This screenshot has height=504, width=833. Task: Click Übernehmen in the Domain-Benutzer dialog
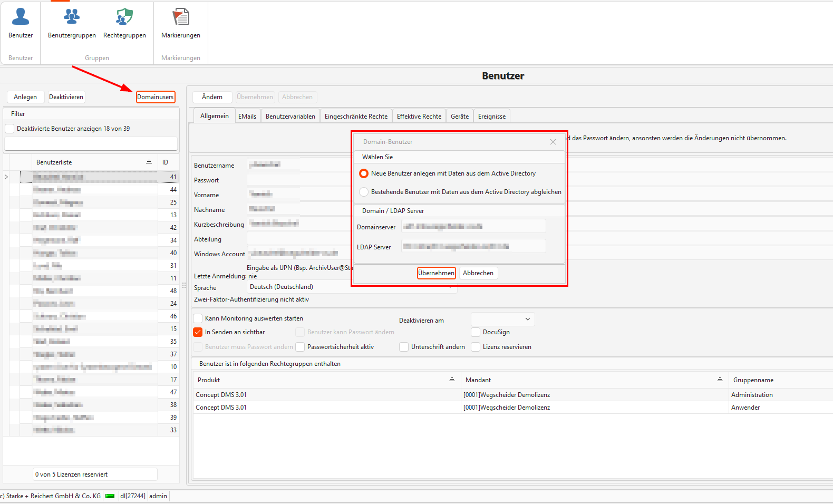pyautogui.click(x=436, y=273)
